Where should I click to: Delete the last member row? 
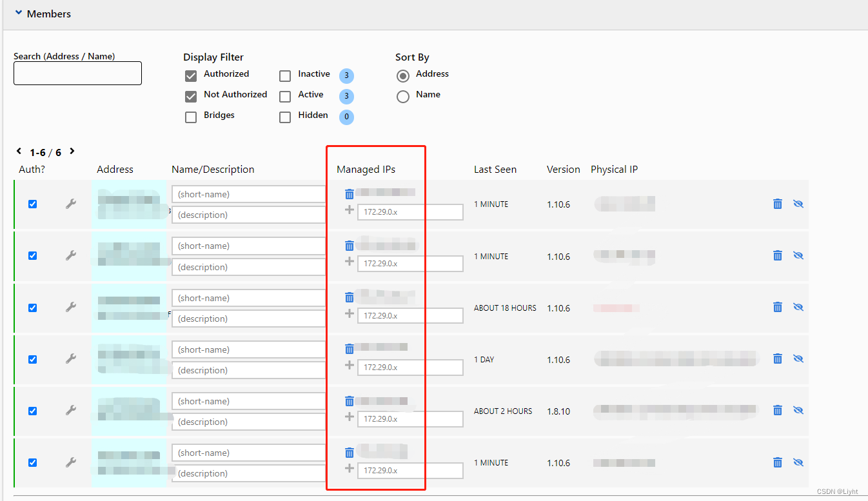pos(778,462)
